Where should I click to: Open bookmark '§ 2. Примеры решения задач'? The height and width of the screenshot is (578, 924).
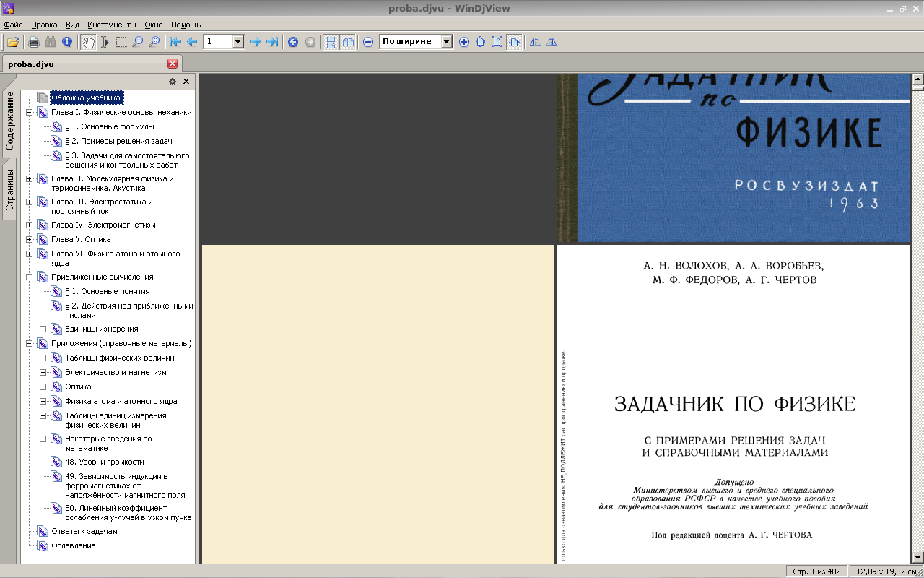(118, 141)
